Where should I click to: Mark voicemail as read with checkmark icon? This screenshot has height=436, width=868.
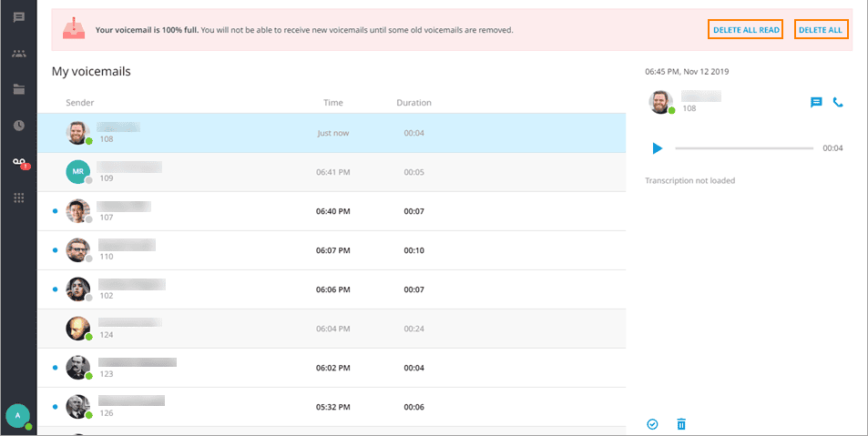click(652, 424)
